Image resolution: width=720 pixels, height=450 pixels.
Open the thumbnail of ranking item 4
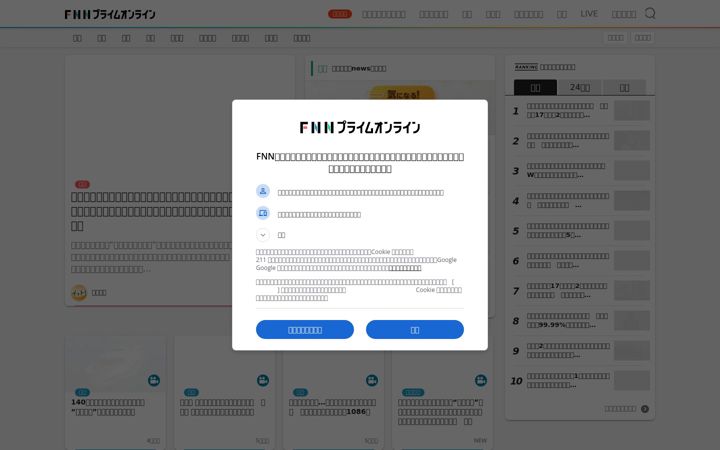[632, 201]
